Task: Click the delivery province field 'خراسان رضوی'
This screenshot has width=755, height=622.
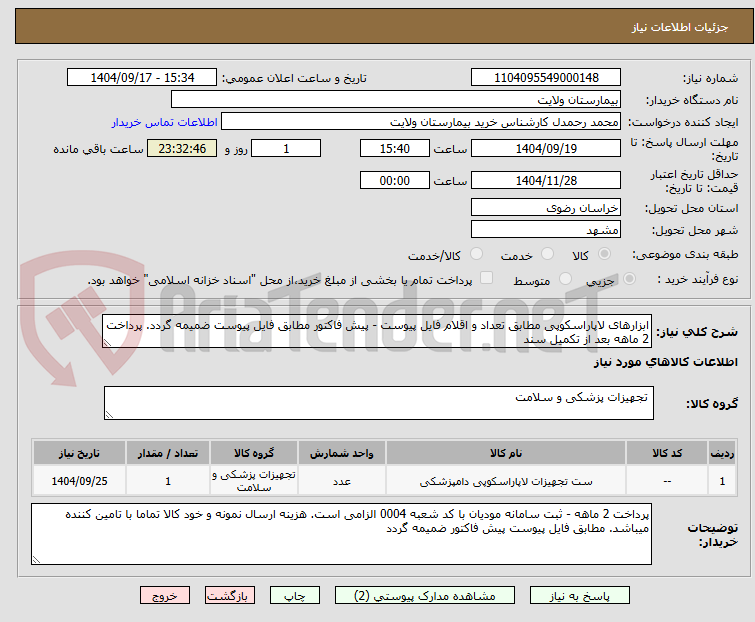Action: [x=546, y=207]
